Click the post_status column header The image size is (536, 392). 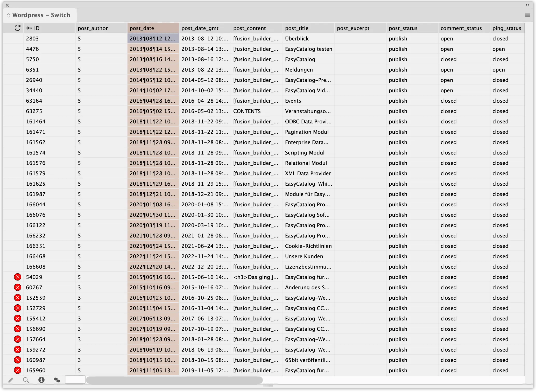pos(412,28)
